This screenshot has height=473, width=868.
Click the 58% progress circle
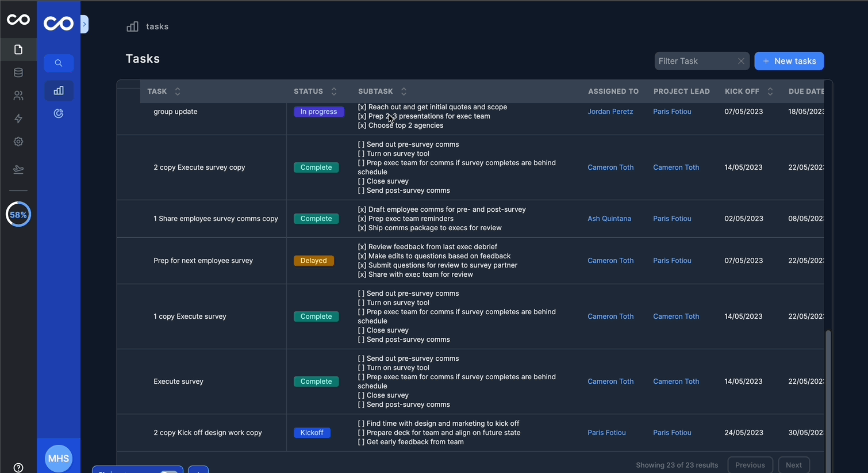(18, 215)
